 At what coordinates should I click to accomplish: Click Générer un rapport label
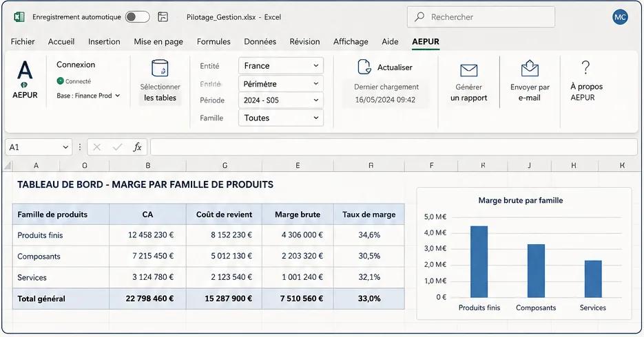pyautogui.click(x=468, y=92)
